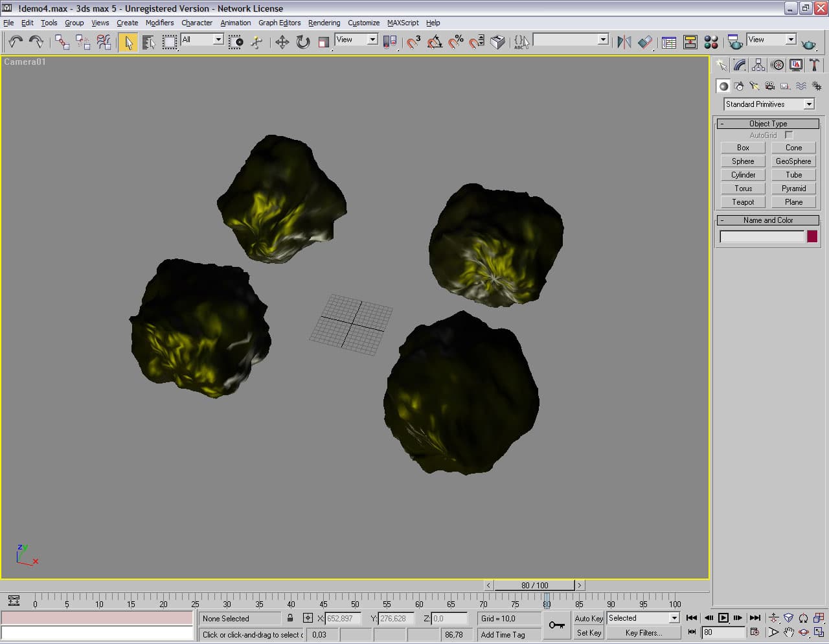
Task: Expand the selection filter All dropdown
Action: tap(218, 40)
